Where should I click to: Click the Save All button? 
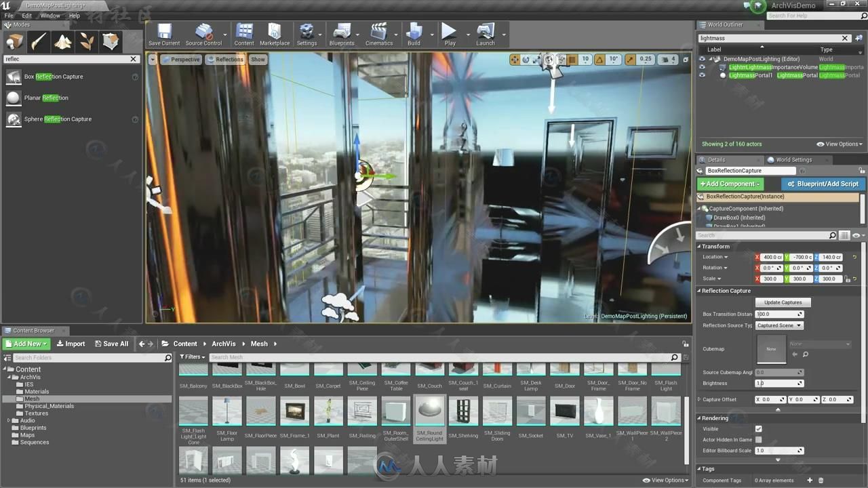pyautogui.click(x=111, y=344)
